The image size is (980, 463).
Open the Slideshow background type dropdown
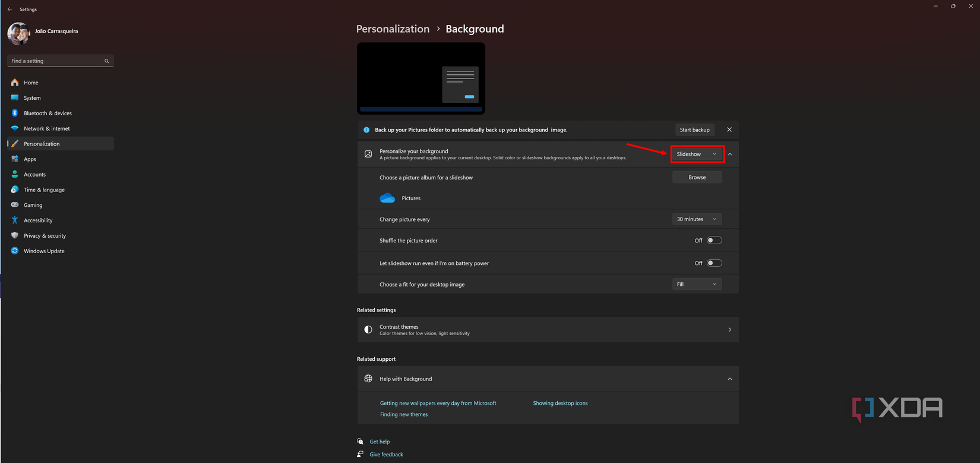(697, 154)
